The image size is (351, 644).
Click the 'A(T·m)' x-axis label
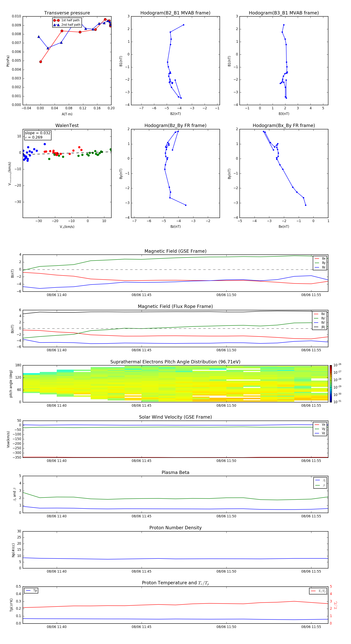(67, 114)
